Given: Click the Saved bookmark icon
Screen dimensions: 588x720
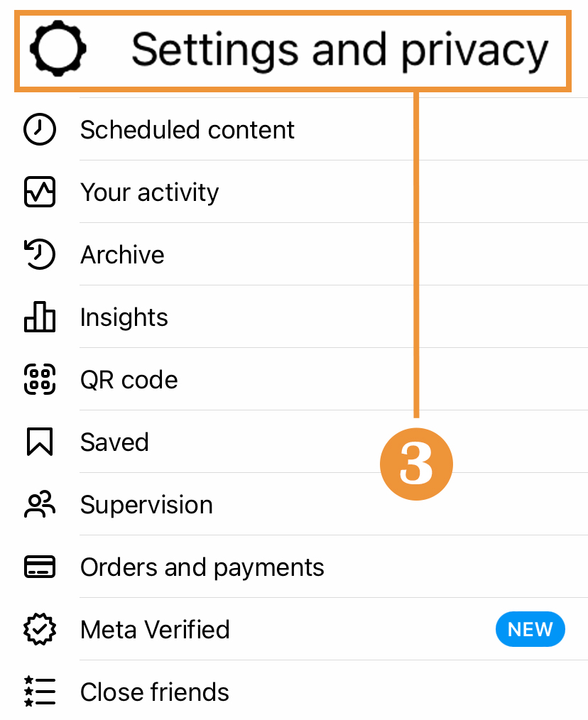Looking at the screenshot, I should pyautogui.click(x=40, y=442).
